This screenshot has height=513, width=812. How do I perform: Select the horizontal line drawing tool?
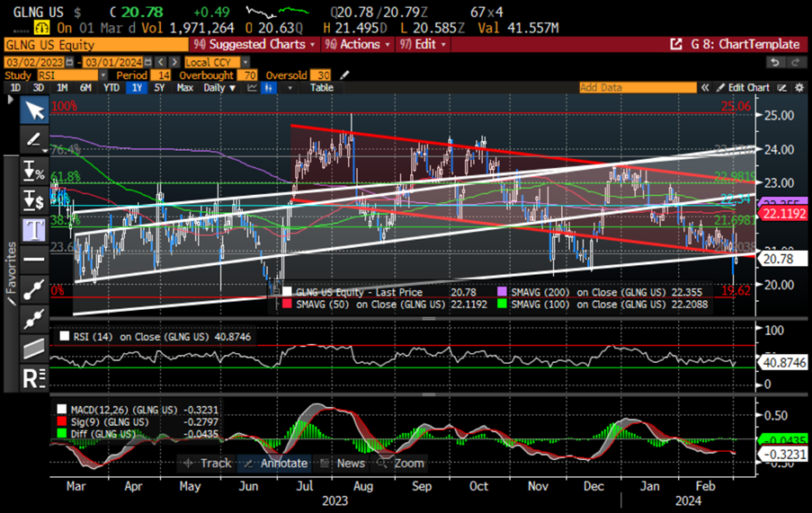[x=35, y=259]
